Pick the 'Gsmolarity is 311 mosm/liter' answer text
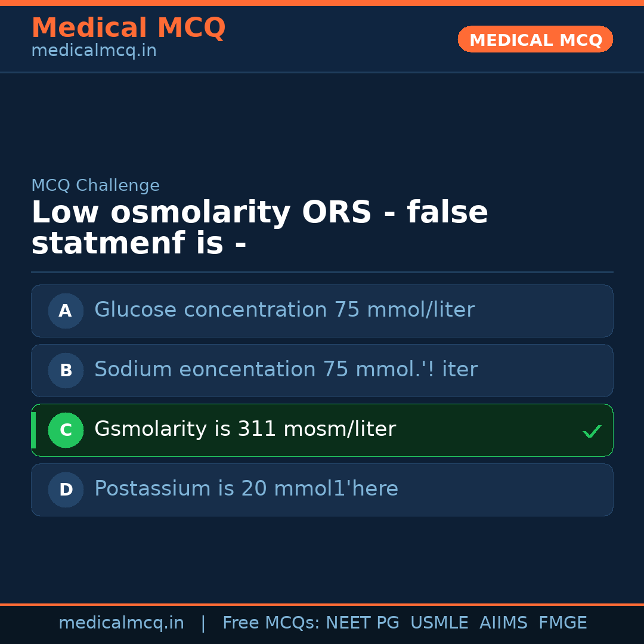 244,429
